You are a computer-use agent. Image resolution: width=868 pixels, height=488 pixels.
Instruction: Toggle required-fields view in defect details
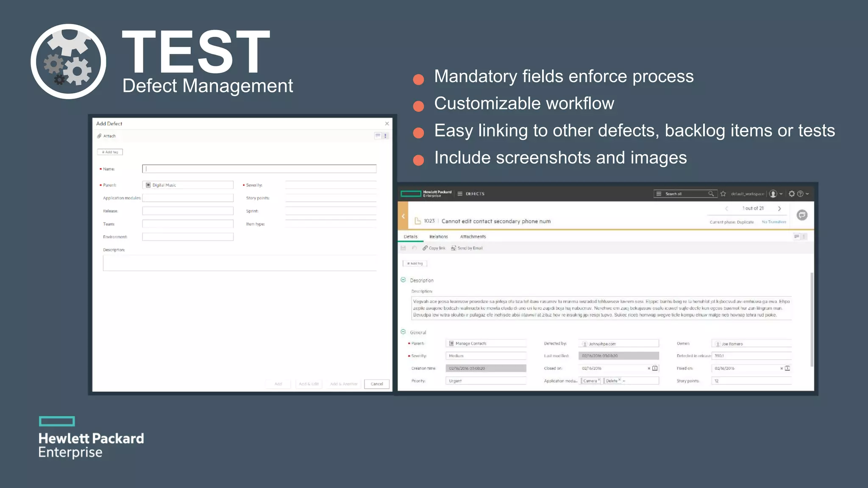point(804,236)
